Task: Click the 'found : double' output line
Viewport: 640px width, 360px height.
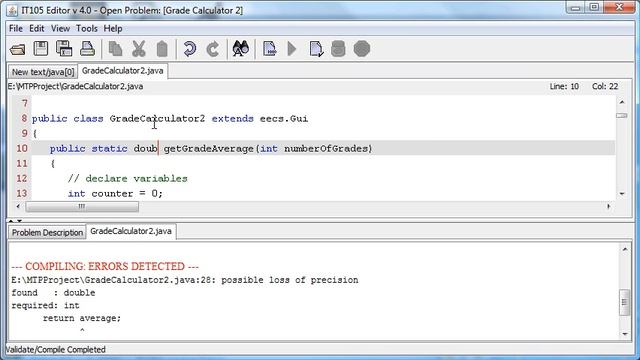Action: pos(53,293)
